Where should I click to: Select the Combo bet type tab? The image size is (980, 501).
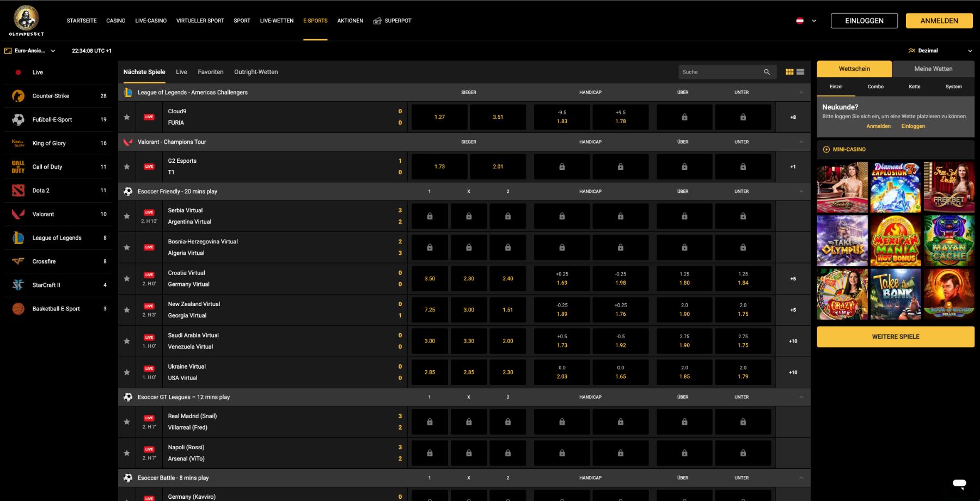875,87
